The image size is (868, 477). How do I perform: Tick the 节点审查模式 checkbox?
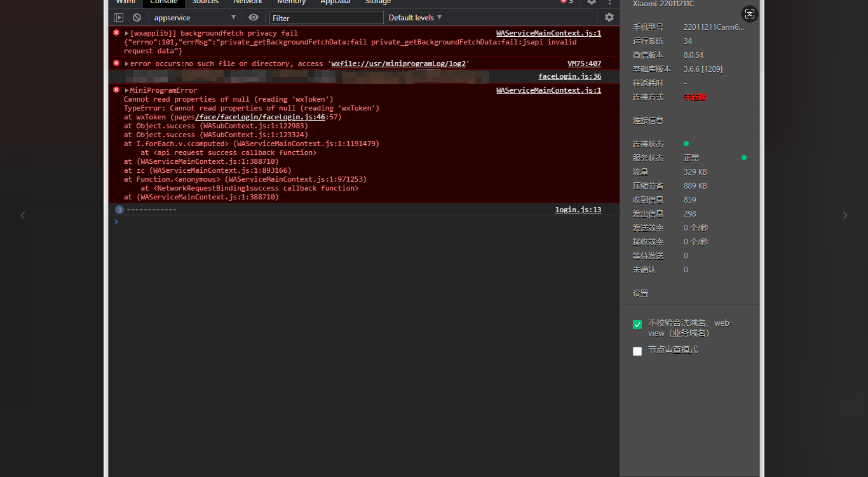coord(637,351)
